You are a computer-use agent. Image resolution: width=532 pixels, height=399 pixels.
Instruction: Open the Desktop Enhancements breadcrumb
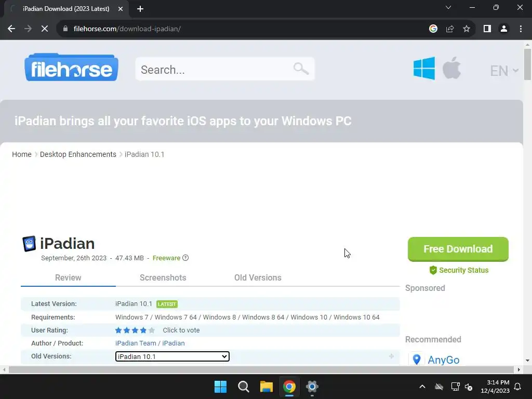[78, 154]
